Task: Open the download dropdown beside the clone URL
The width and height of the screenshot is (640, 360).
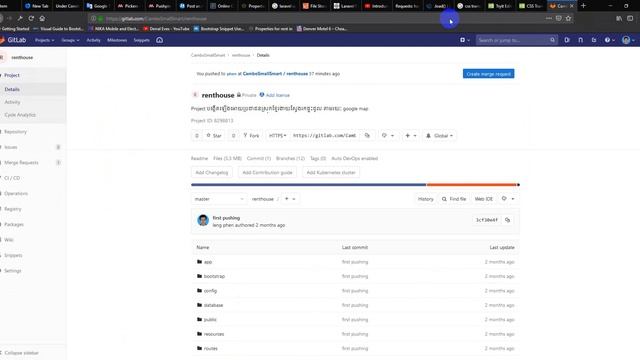Action: 387,136
